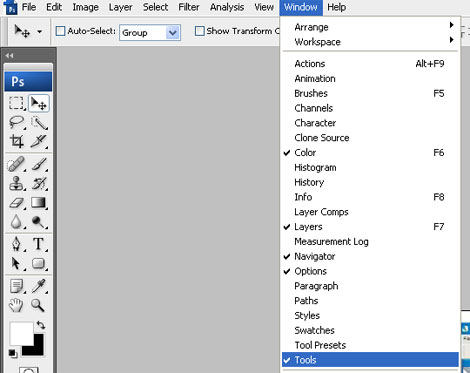
Task: Activate the Horizontal Type tool
Action: coord(39,244)
